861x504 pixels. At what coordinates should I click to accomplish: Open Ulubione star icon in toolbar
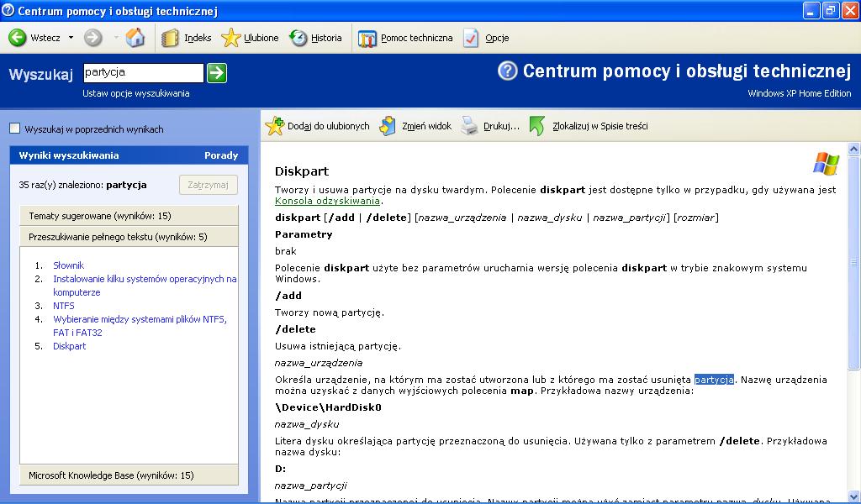tap(231, 38)
